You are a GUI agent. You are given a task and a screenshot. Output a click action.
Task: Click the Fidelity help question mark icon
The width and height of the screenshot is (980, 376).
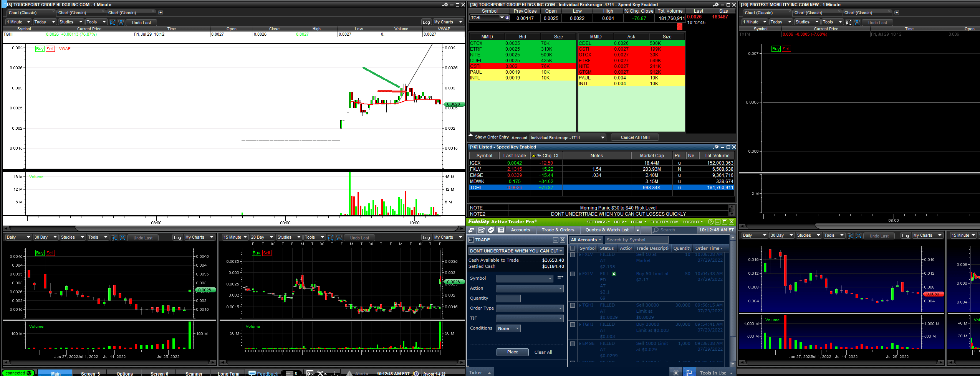tap(710, 222)
